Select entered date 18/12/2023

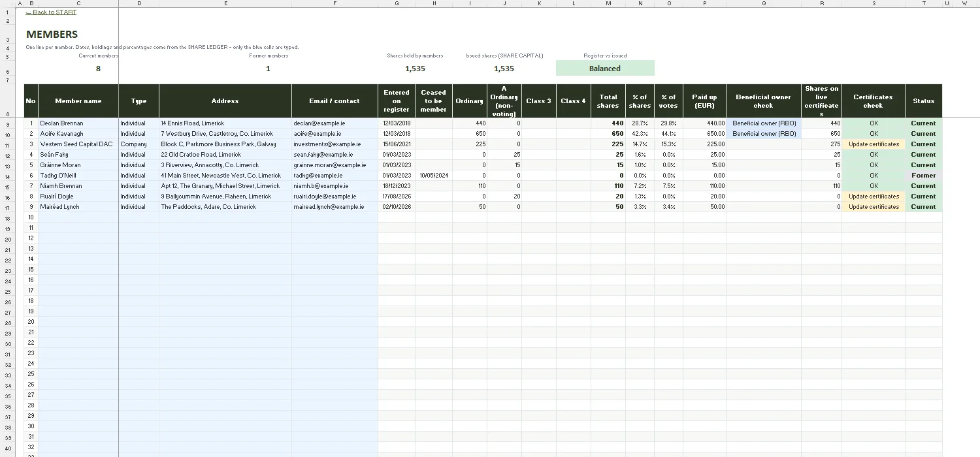pyautogui.click(x=397, y=186)
